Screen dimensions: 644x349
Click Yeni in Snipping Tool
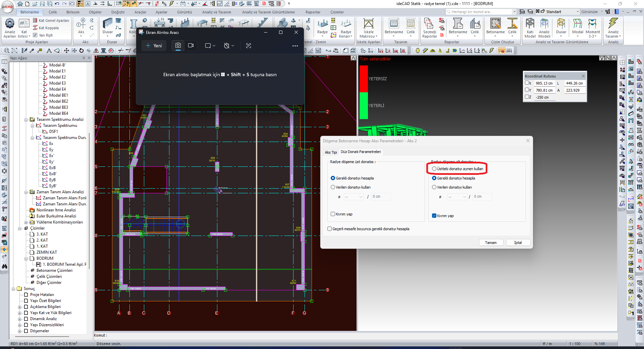click(x=154, y=46)
